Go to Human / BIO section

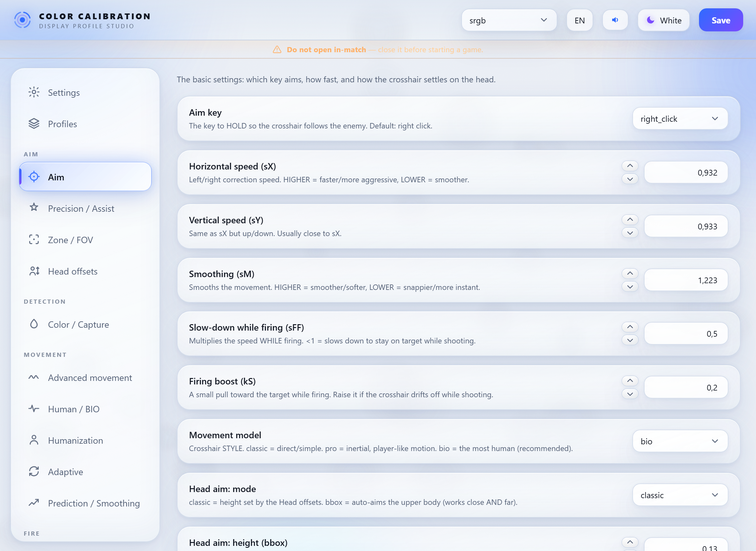coord(86,409)
